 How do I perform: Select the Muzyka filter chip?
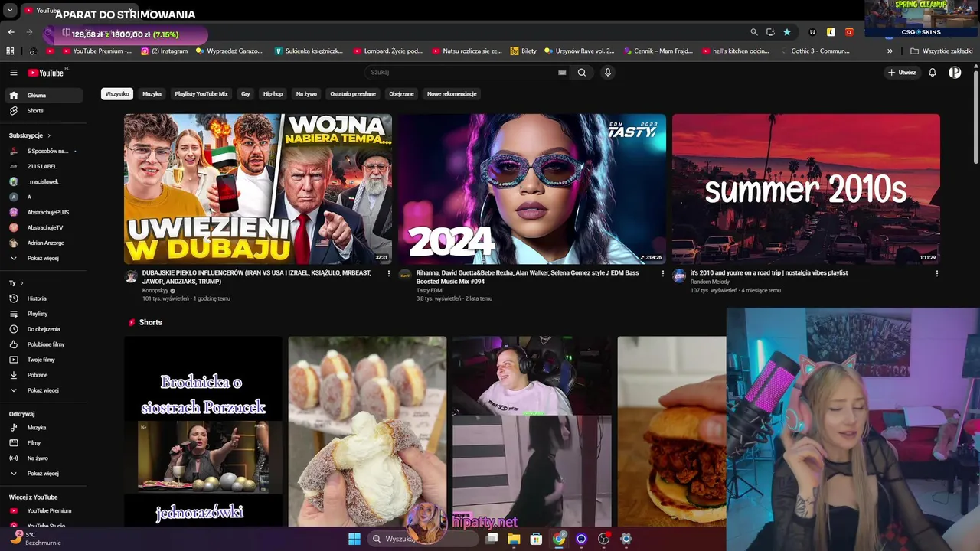[152, 94]
